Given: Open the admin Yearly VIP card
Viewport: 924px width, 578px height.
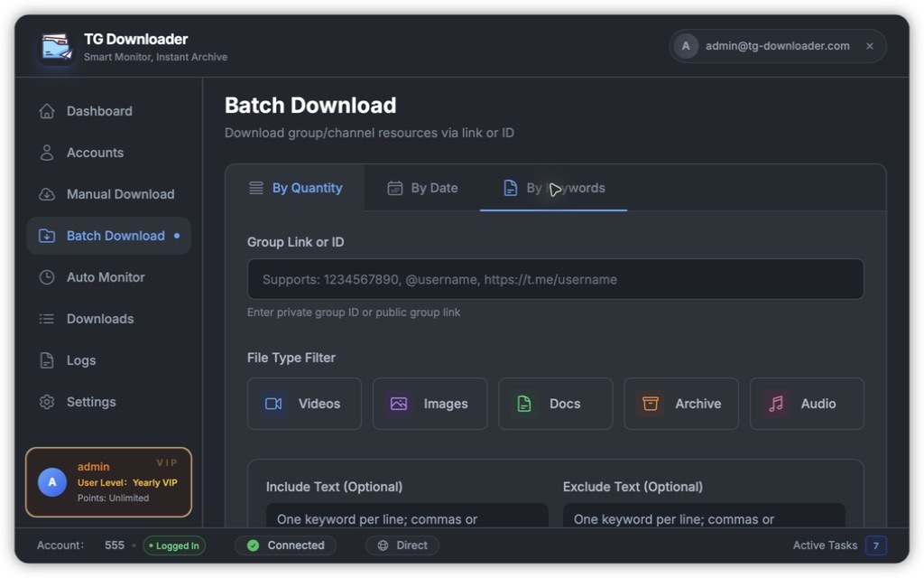Looking at the screenshot, I should coord(108,482).
